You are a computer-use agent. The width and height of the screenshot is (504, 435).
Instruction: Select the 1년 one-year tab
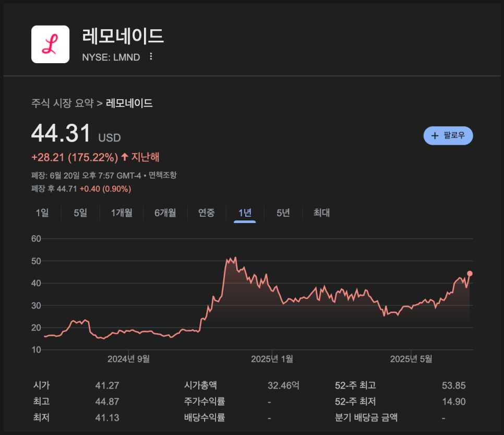pos(245,213)
